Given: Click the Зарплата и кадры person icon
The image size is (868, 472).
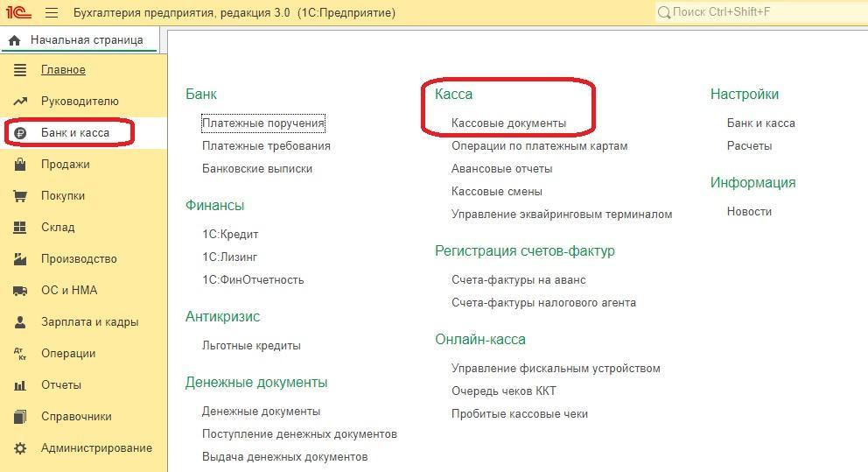Looking at the screenshot, I should [x=20, y=322].
